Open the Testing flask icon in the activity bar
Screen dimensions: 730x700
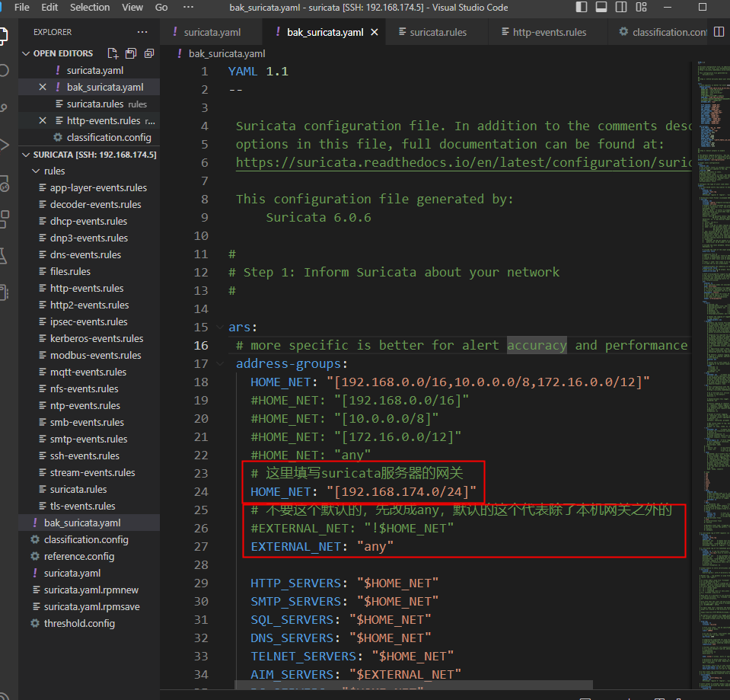4,256
